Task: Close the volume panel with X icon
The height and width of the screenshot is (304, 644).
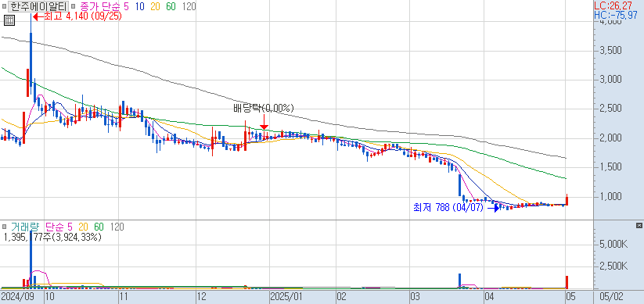Action: [639, 226]
